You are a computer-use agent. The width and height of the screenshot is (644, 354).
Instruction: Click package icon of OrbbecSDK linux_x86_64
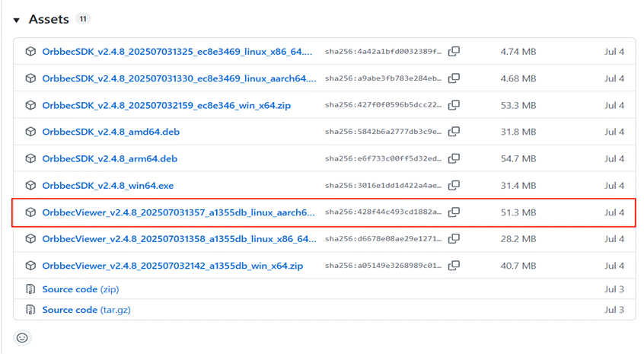(30, 51)
